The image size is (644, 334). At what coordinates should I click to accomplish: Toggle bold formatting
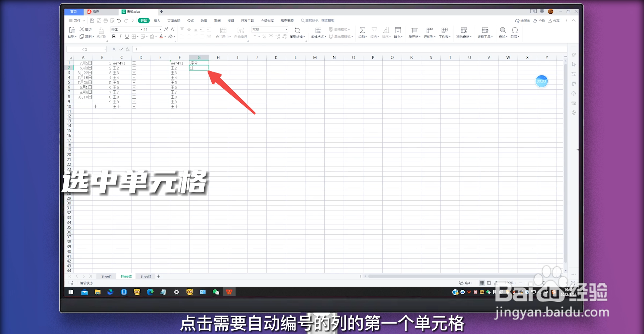(114, 37)
